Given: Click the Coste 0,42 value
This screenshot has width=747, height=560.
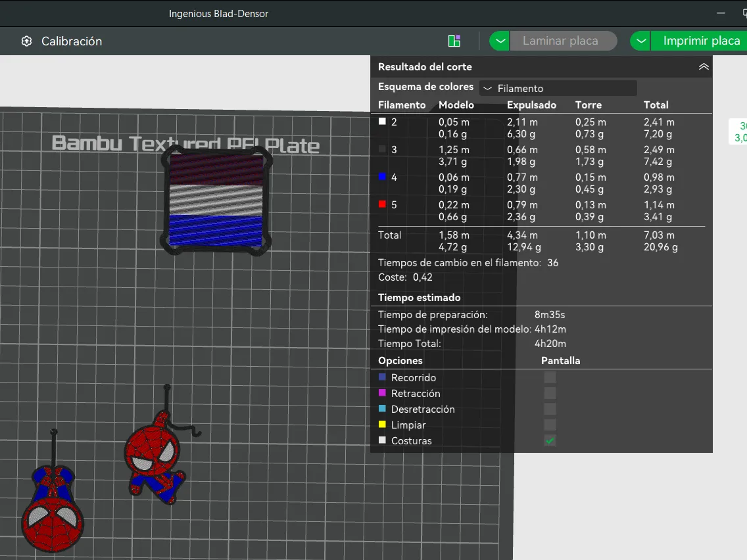Looking at the screenshot, I should click(423, 277).
